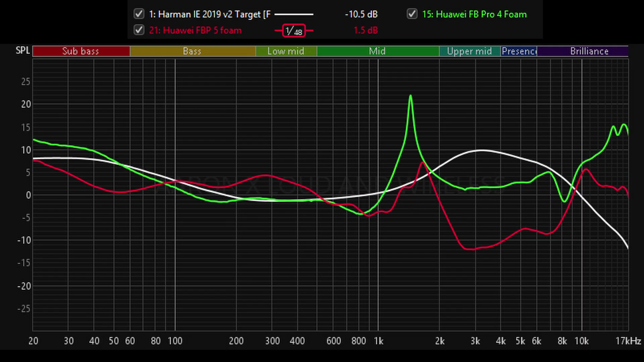
Task: Select the 15: Huawei FB Pro 4 Foam label
Action: [x=475, y=14]
